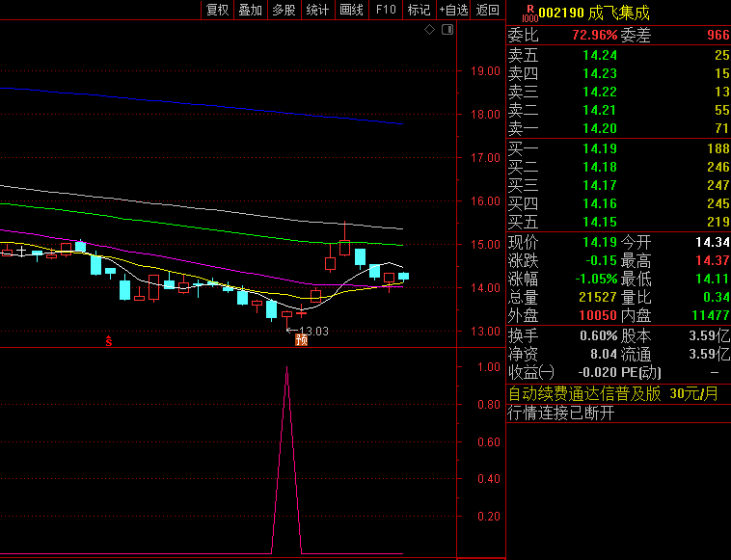
Task: Click 外盘 value 10050
Action: coord(598,315)
